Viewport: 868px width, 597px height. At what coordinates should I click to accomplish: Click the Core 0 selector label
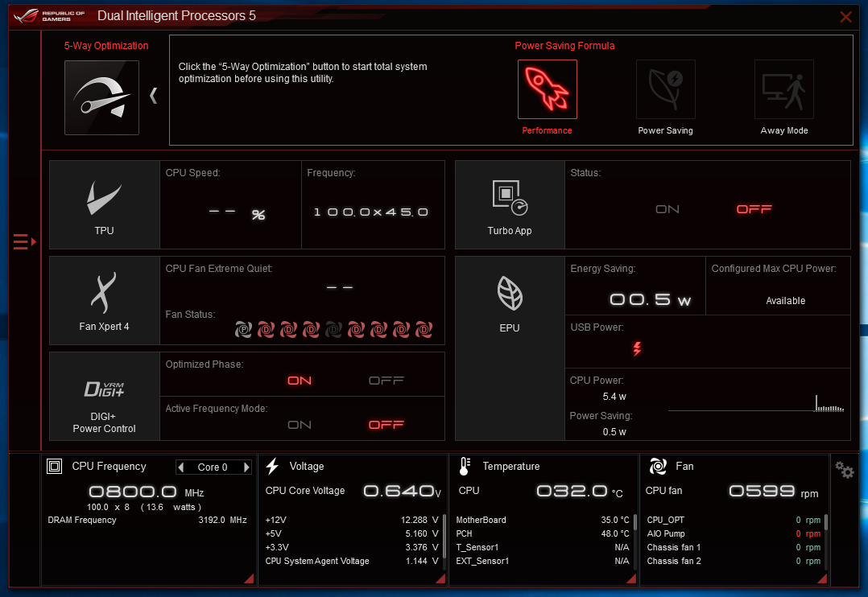click(x=213, y=467)
